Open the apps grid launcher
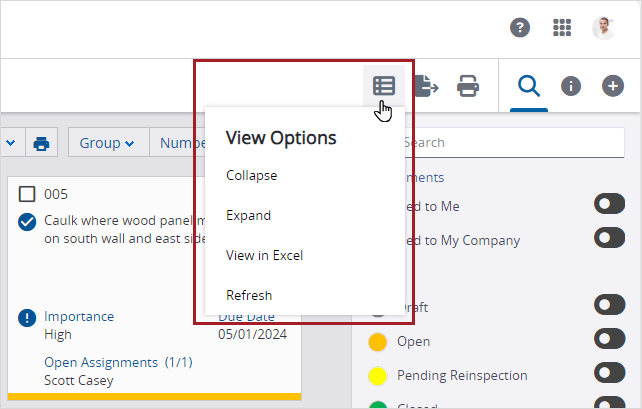The width and height of the screenshot is (642, 409). click(562, 28)
